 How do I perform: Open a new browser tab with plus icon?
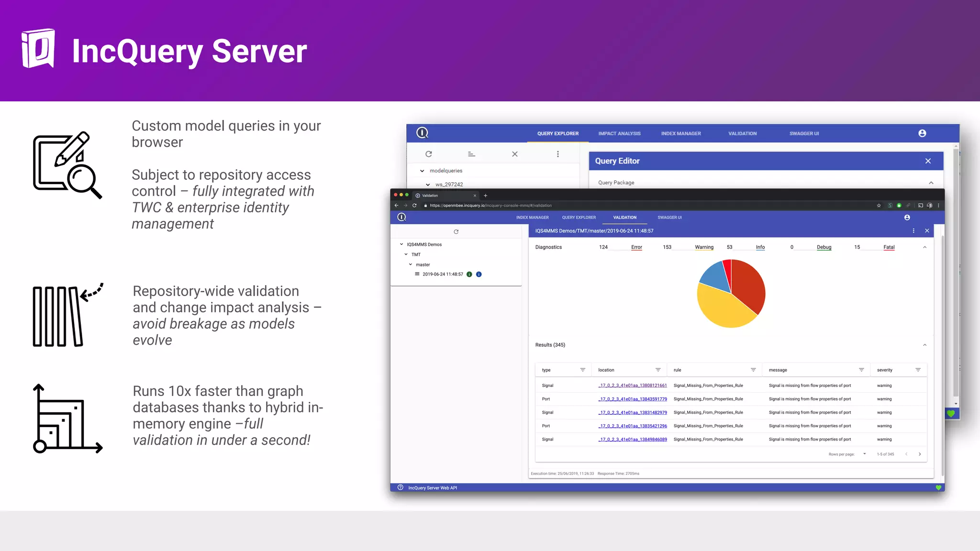[485, 195]
